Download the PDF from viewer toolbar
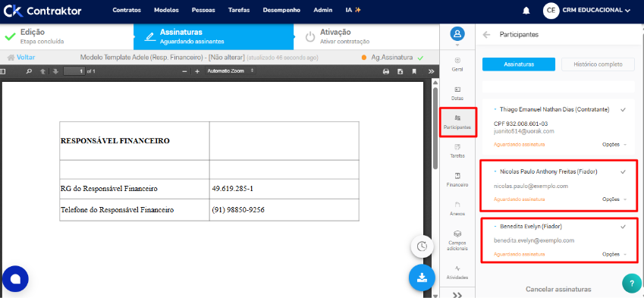The width and height of the screenshot is (644, 298). [x=400, y=71]
